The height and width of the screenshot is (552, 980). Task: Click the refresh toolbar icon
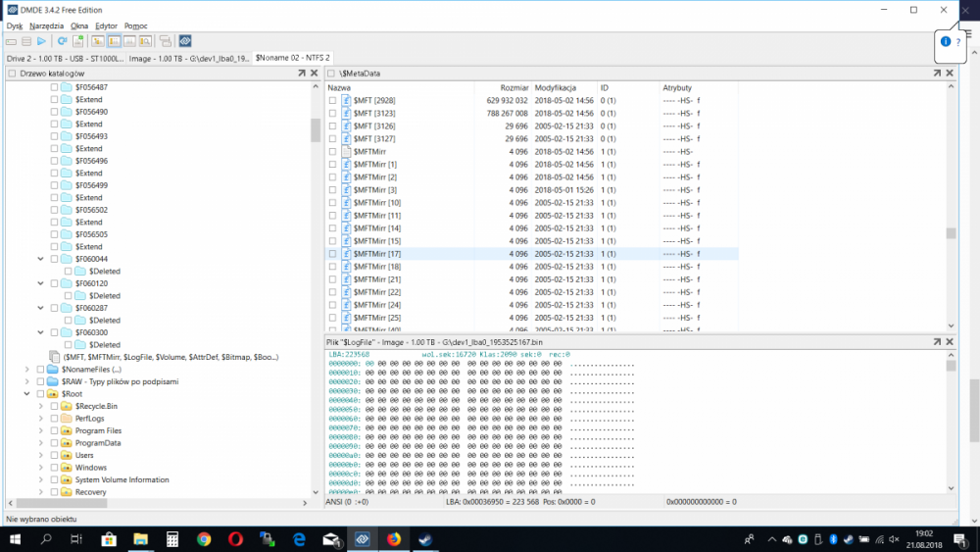click(62, 41)
